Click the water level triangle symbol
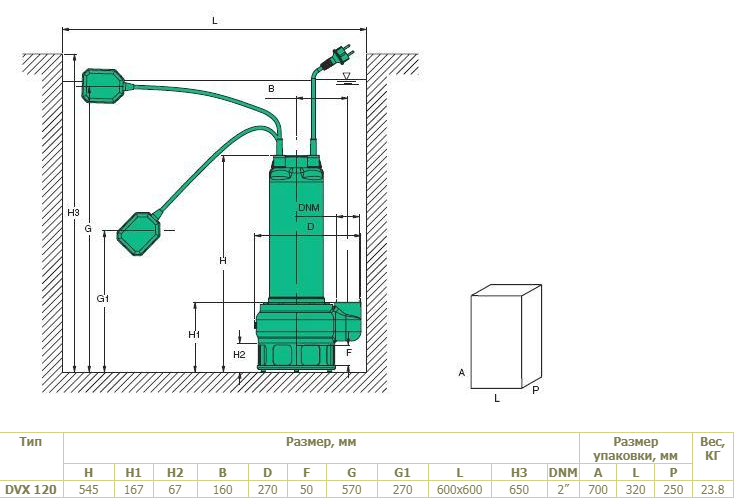The image size is (734, 498). click(x=346, y=77)
